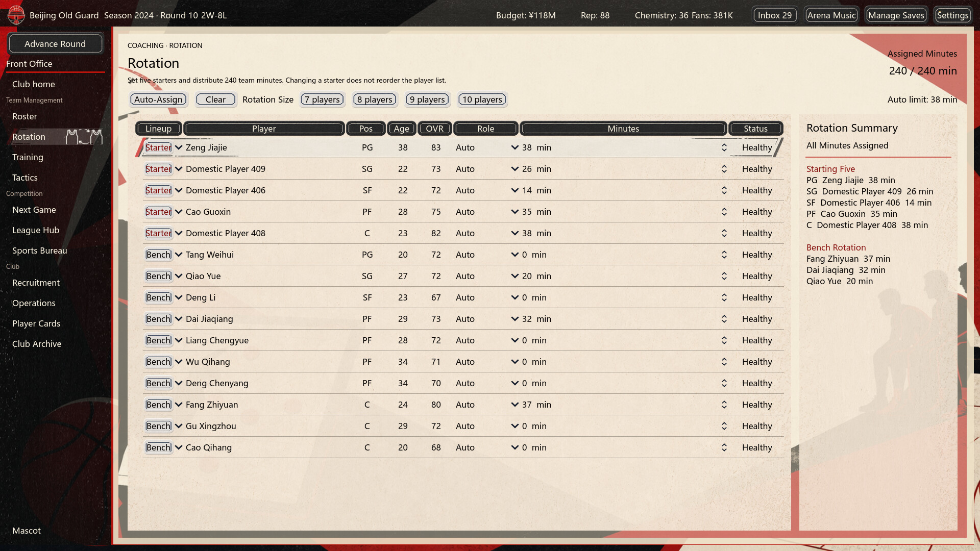Open Recruitment section
Viewport: 980px width, 551px height.
coord(36,283)
